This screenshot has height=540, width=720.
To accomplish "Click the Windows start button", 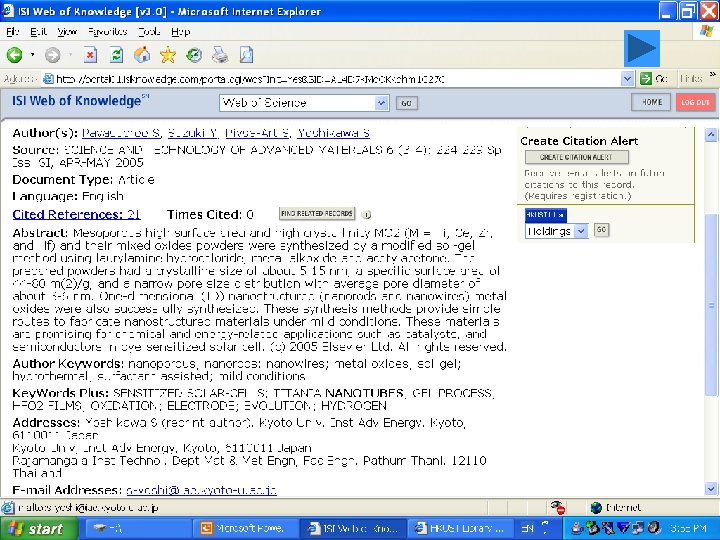I will click(x=39, y=529).
